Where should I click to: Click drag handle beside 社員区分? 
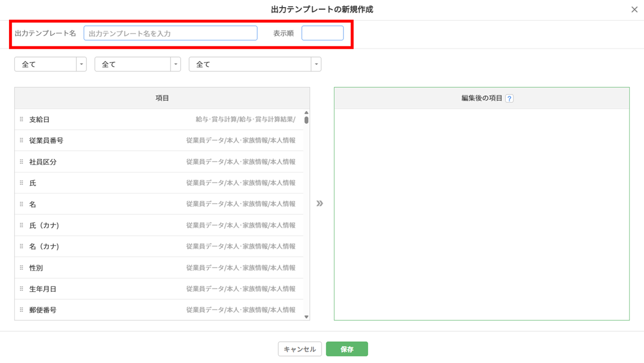click(22, 162)
